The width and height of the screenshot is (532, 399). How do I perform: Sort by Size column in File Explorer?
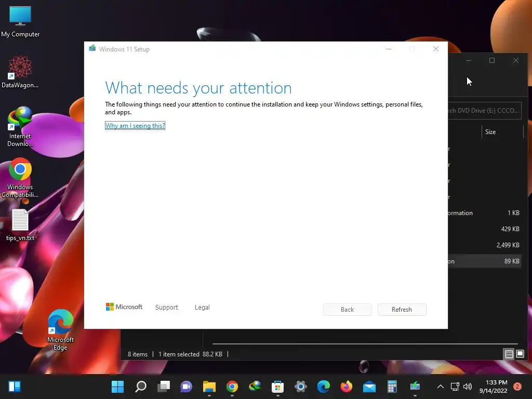(502, 132)
